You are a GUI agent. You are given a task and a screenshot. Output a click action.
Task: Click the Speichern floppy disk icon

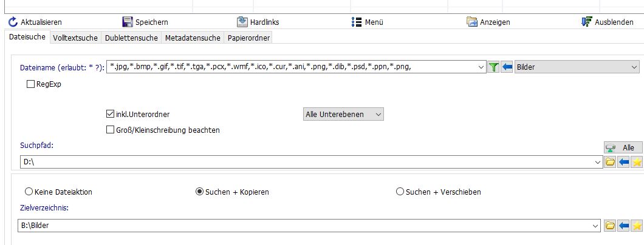(x=128, y=22)
